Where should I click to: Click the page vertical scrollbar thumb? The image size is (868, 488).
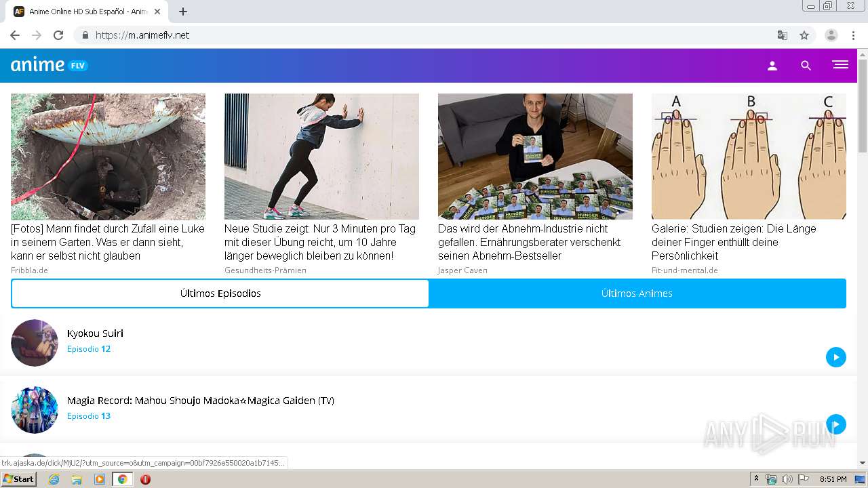point(863,105)
